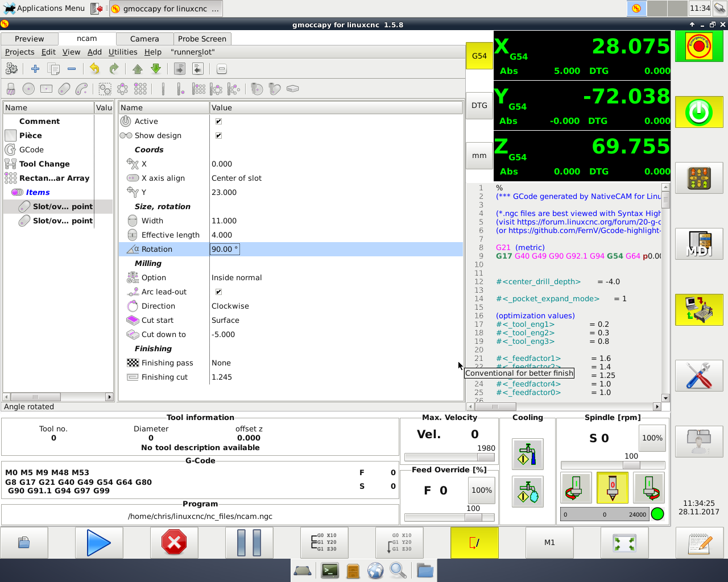Toggle Show design checkbox

pos(218,135)
